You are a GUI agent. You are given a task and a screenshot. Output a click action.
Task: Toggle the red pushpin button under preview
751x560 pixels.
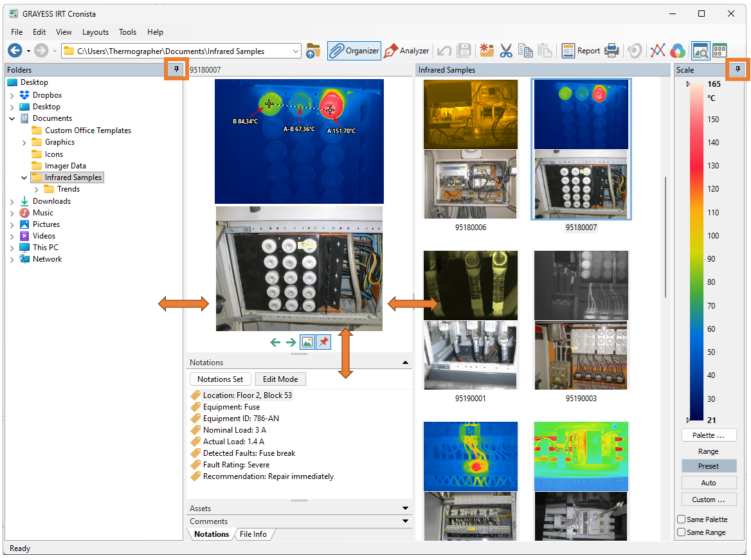click(x=324, y=342)
